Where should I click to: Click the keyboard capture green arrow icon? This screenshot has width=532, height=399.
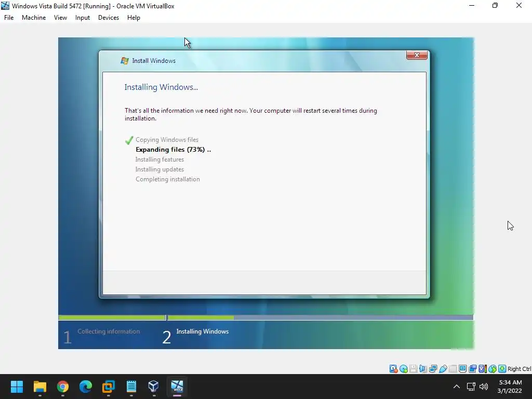point(502,369)
